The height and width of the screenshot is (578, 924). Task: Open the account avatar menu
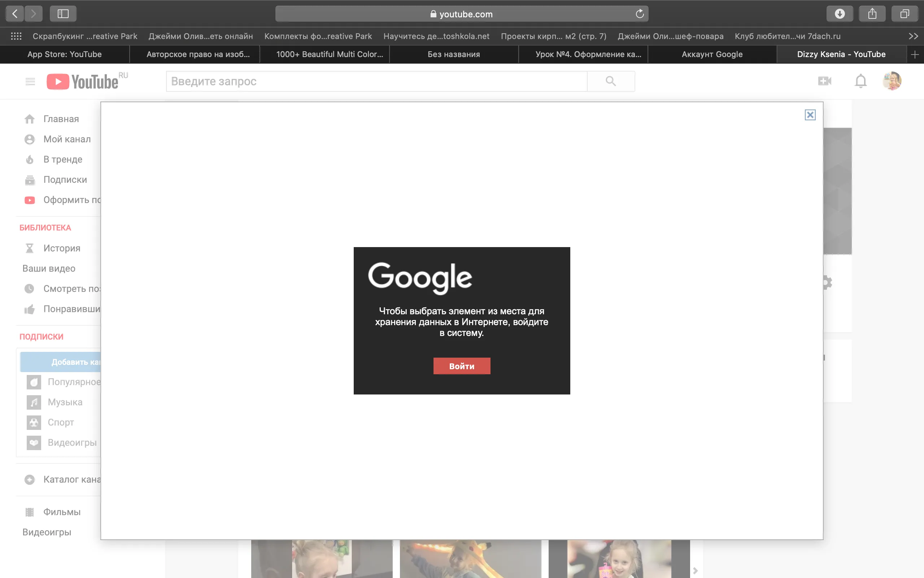click(x=892, y=81)
